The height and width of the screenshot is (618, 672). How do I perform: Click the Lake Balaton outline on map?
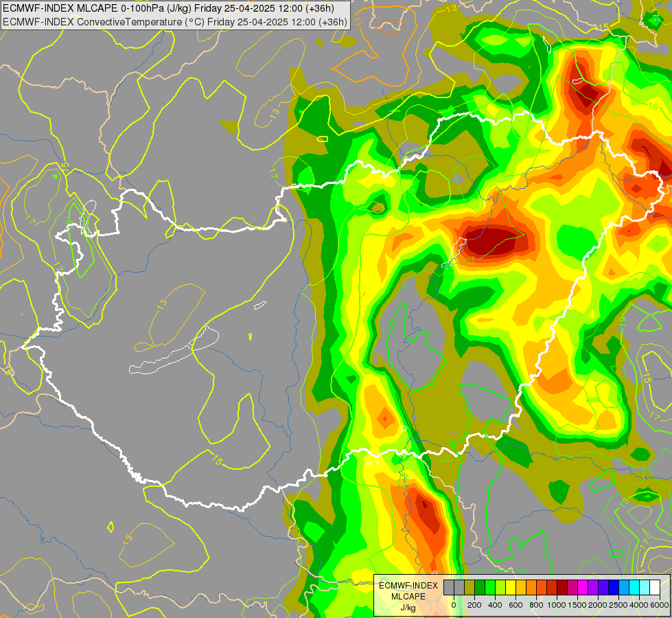(174, 350)
